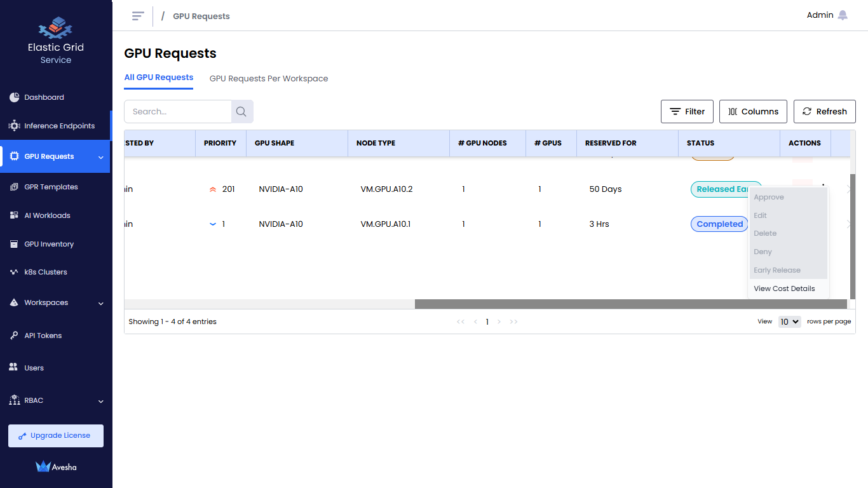Click the Dashboard icon in sidebar
868x488 pixels.
14,97
